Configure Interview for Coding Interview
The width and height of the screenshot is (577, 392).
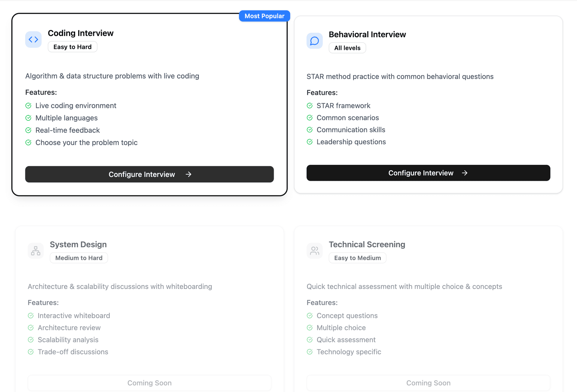[x=149, y=174]
